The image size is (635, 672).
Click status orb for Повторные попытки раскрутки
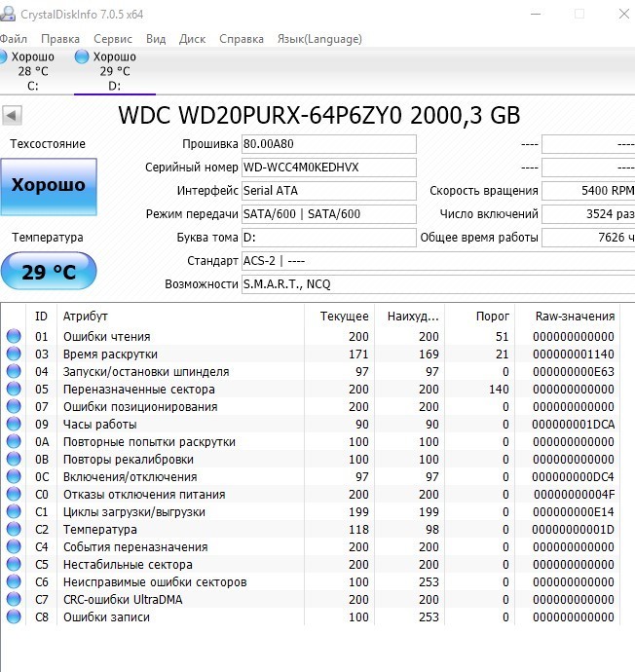(14, 441)
